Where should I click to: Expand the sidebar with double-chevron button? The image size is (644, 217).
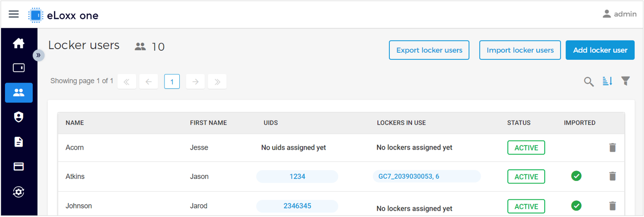click(x=38, y=55)
